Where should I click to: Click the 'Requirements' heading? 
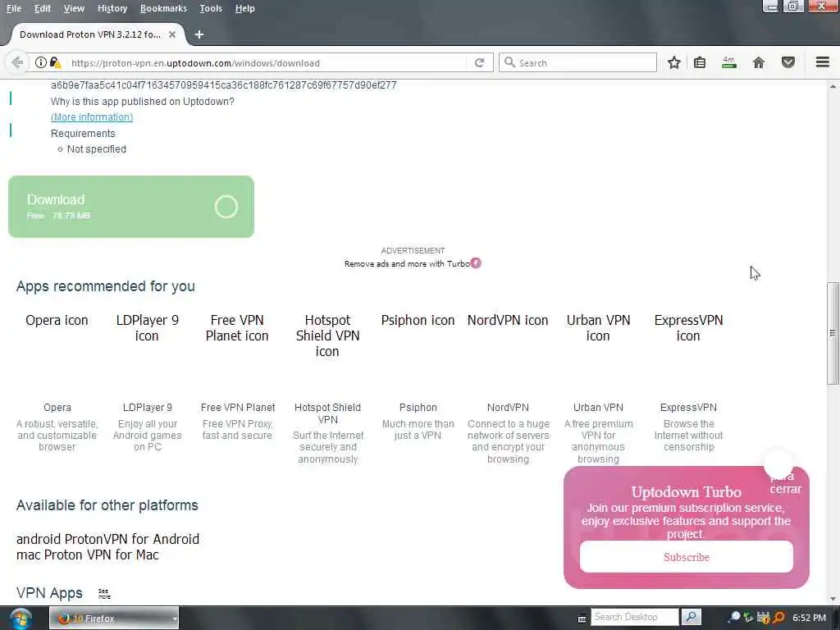pyautogui.click(x=83, y=134)
